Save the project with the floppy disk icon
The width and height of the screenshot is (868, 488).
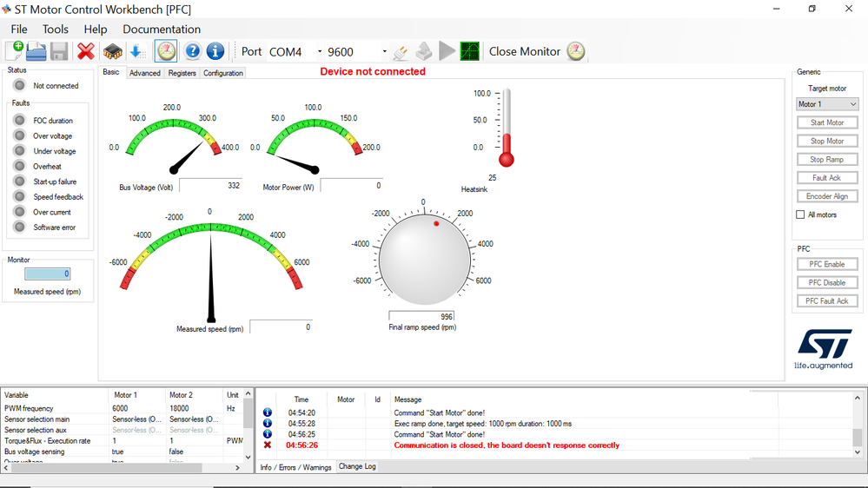(59, 51)
